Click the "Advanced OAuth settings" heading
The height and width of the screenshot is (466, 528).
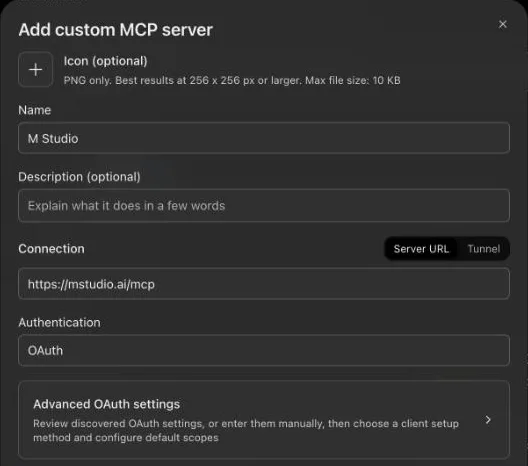point(106,404)
